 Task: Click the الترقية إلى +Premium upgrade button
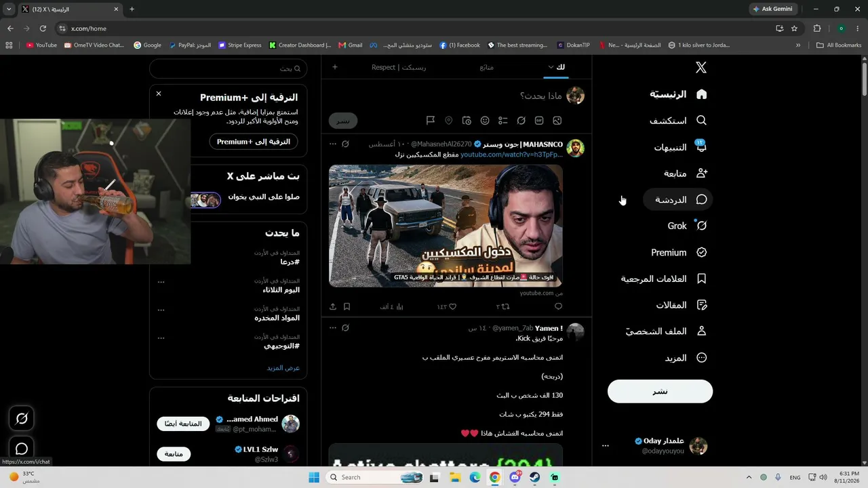[254, 142]
